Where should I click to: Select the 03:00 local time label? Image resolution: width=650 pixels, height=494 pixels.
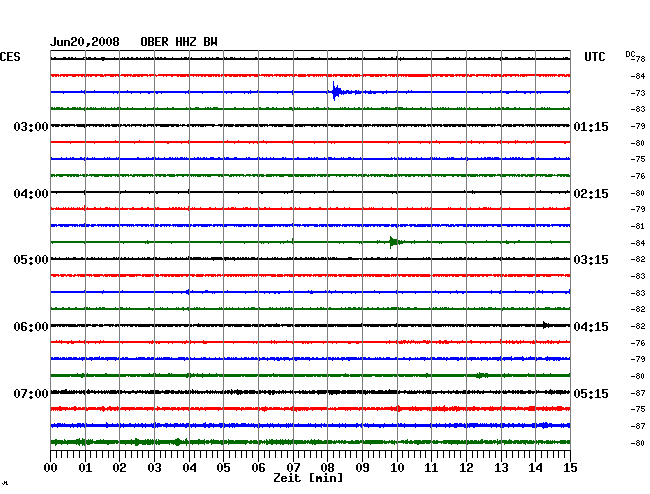click(x=31, y=126)
